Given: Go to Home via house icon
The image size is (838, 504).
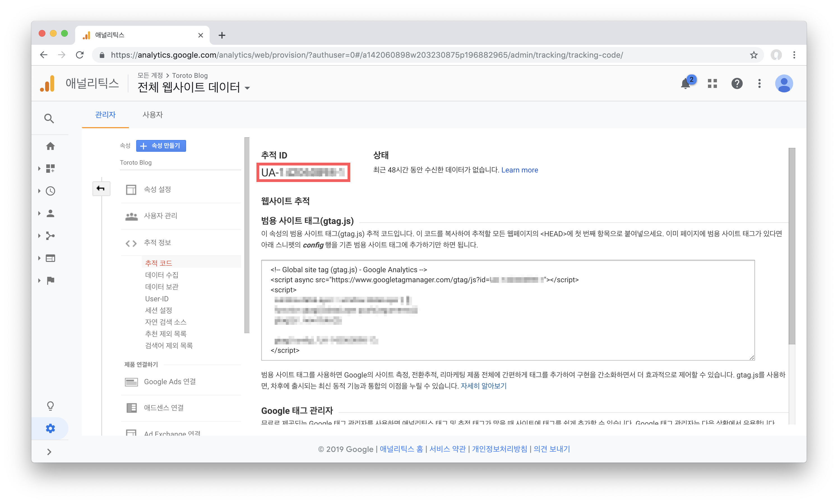Looking at the screenshot, I should tap(50, 146).
